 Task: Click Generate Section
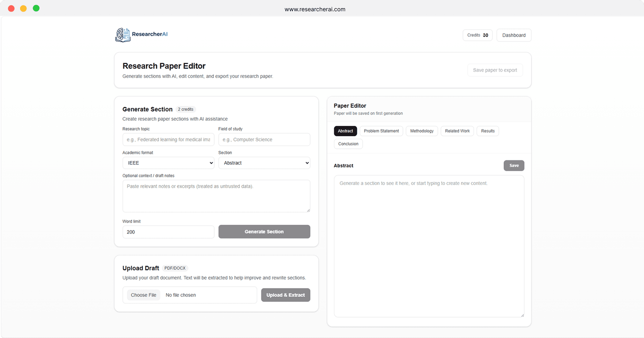click(264, 232)
